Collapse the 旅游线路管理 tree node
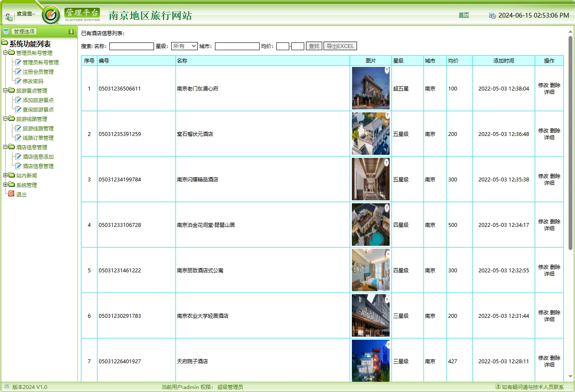 point(6,119)
